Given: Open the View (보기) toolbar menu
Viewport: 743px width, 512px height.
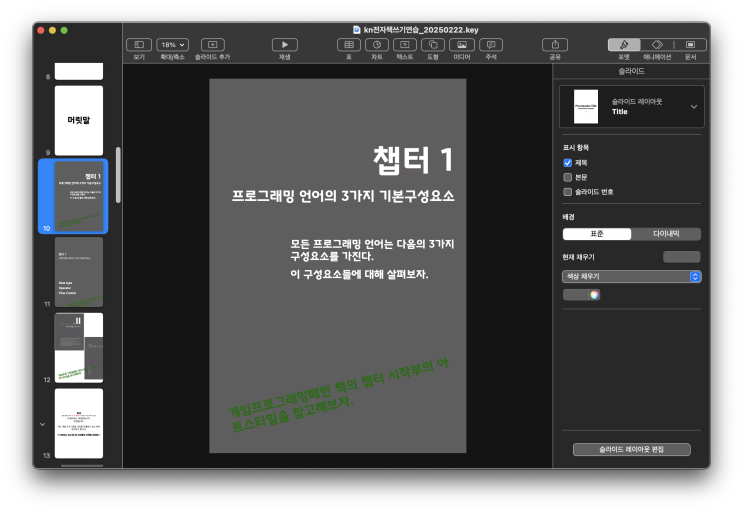Looking at the screenshot, I should click(139, 45).
